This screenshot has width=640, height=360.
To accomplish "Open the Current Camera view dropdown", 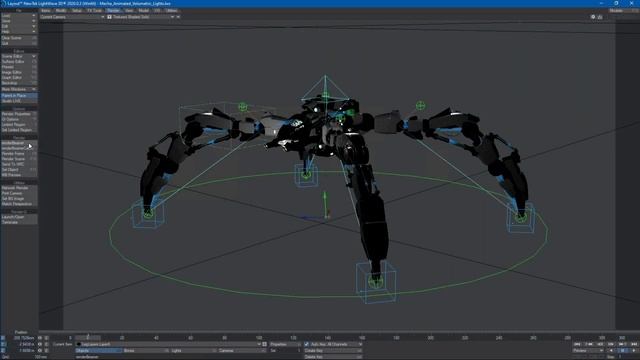I will (x=72, y=17).
